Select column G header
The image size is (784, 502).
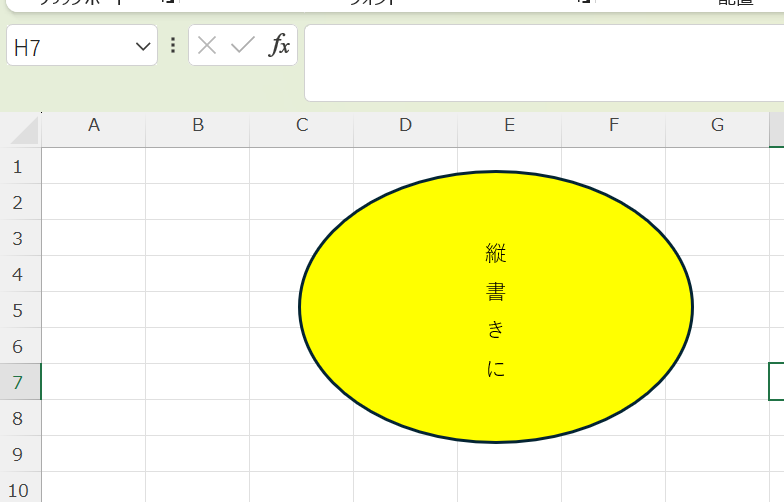coord(717,125)
